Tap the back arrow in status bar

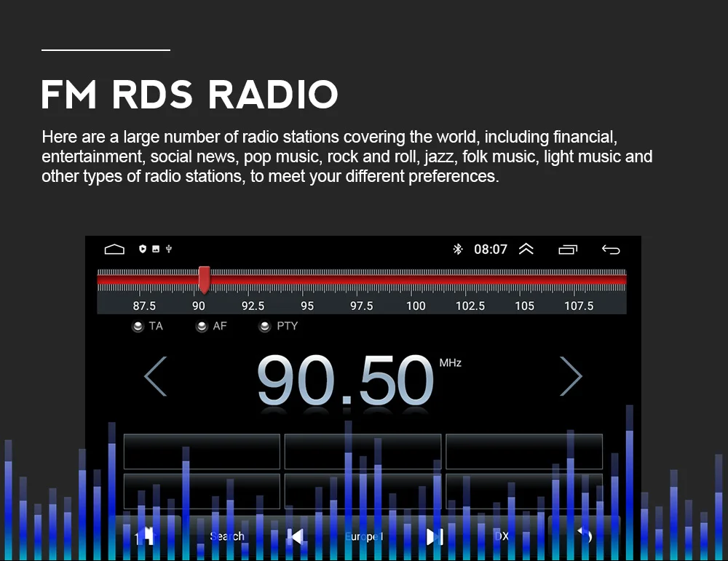tap(611, 250)
